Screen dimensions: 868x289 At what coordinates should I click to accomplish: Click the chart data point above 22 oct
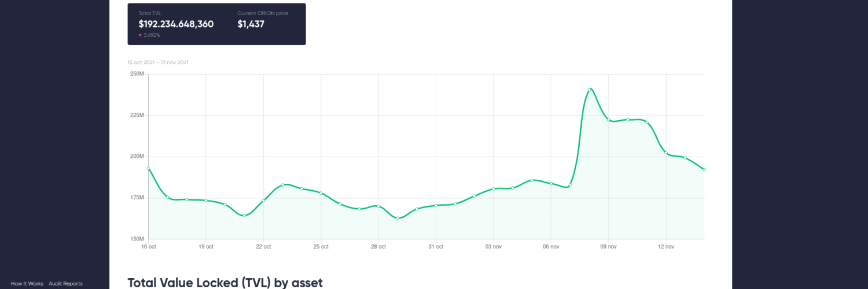[x=263, y=201]
